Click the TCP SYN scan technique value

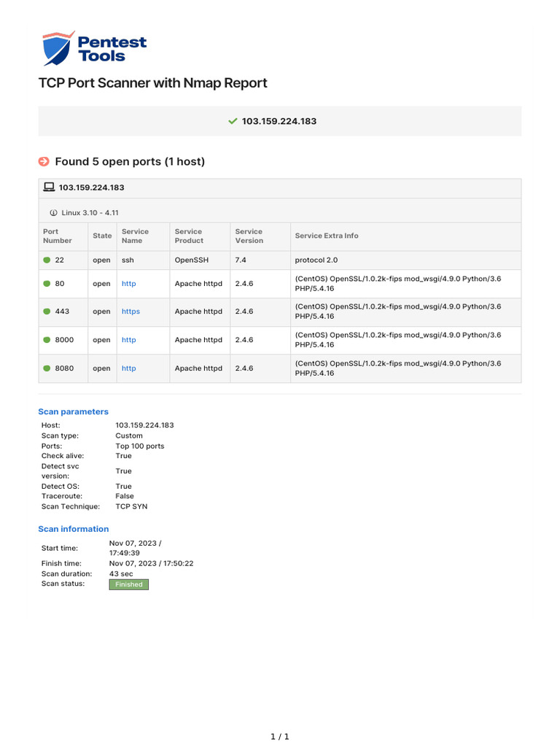pos(131,506)
